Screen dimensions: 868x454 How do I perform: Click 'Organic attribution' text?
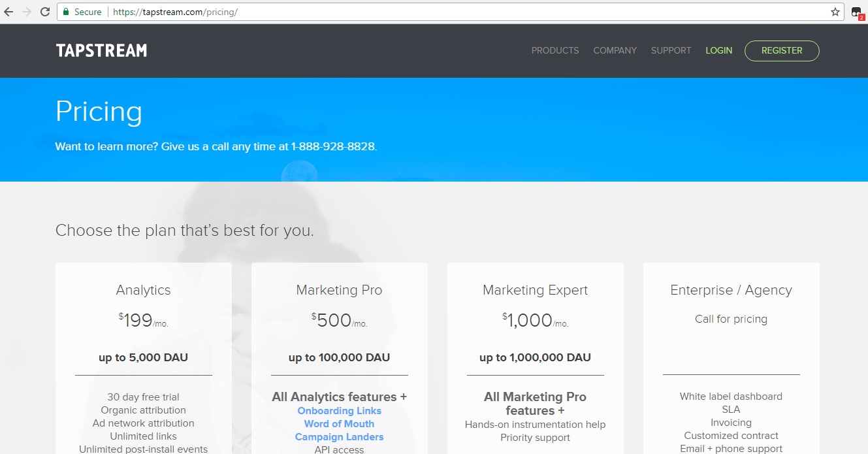pyautogui.click(x=143, y=410)
